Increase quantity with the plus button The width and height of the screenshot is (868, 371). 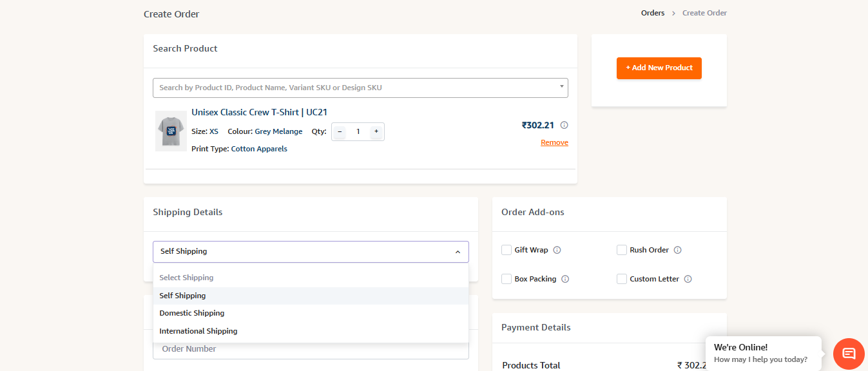point(376,131)
